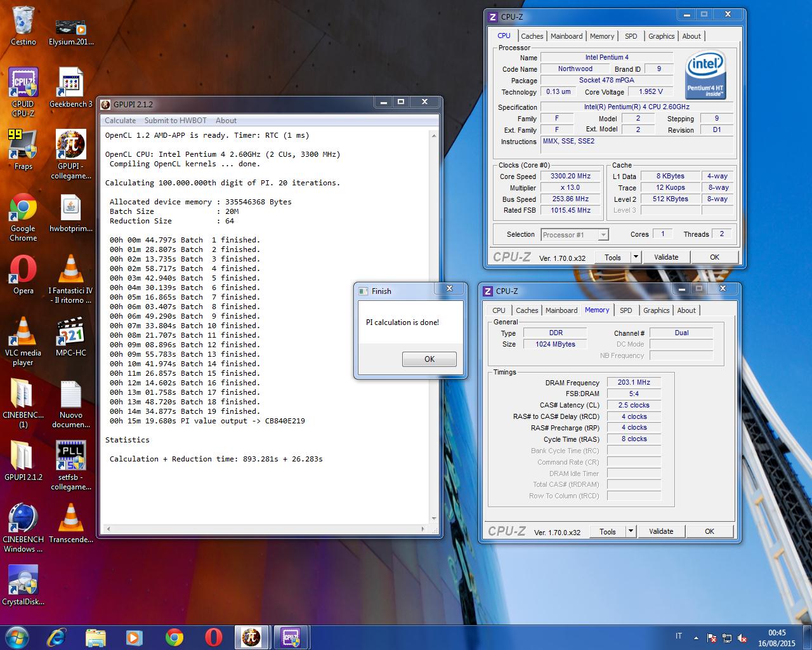This screenshot has height=650, width=812.
Task: Click the DRAM Frequency value 203.1 MHz
Action: coord(634,382)
